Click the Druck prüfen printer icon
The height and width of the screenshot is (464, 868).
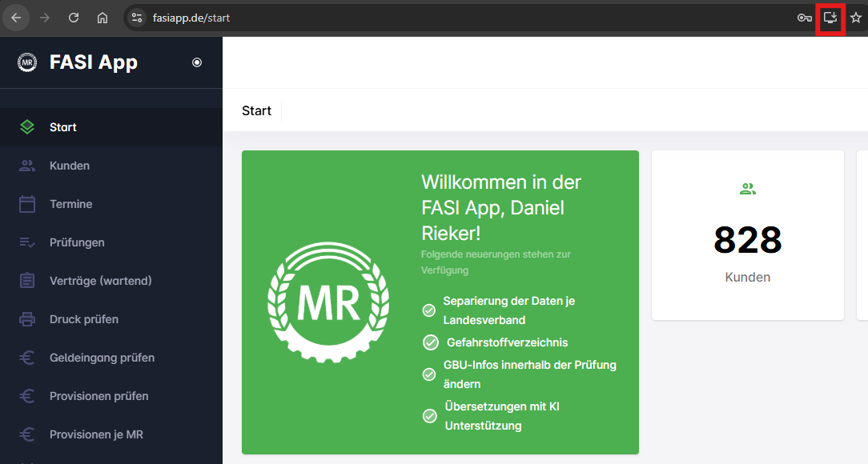point(27,319)
